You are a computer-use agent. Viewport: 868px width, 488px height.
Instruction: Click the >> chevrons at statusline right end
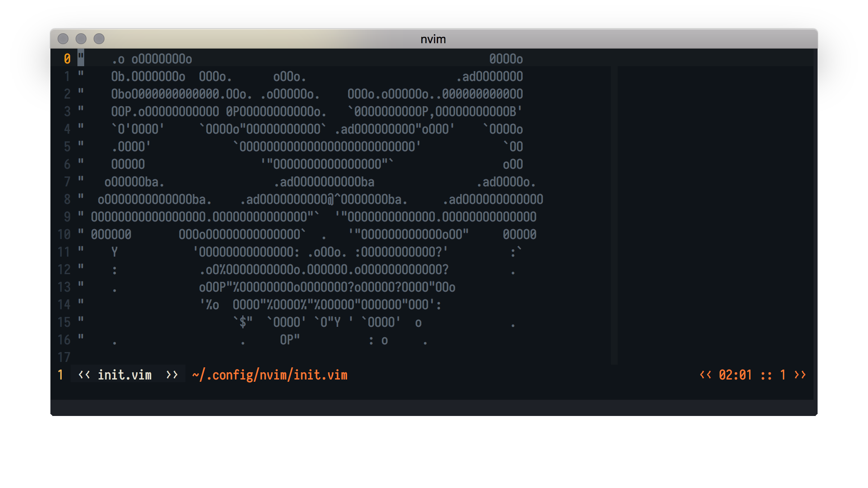click(800, 375)
